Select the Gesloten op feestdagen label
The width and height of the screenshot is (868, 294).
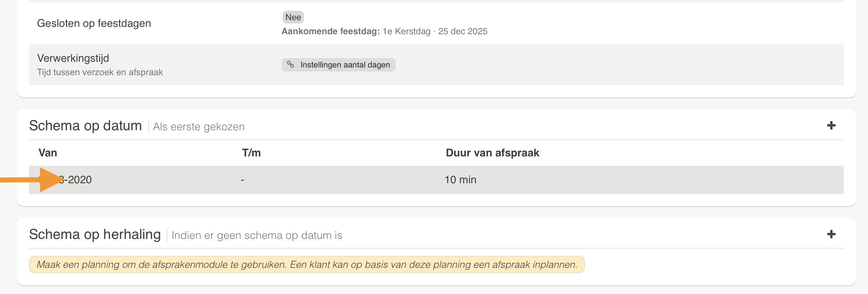pyautogui.click(x=94, y=23)
